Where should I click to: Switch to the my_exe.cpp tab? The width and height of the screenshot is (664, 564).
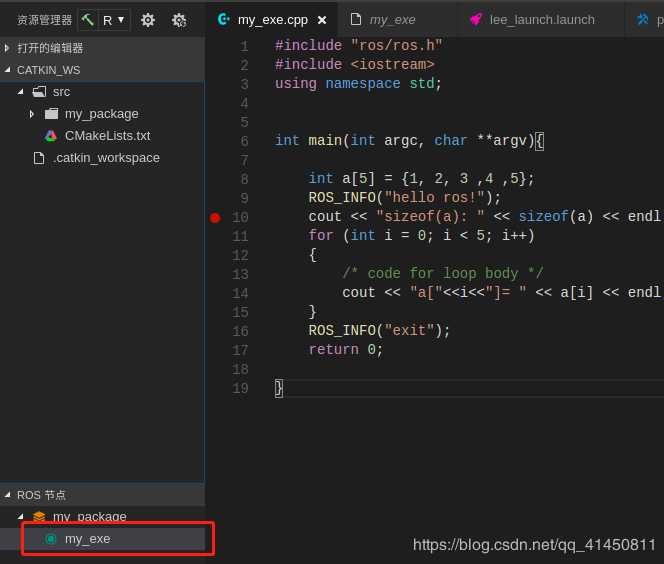(x=272, y=19)
